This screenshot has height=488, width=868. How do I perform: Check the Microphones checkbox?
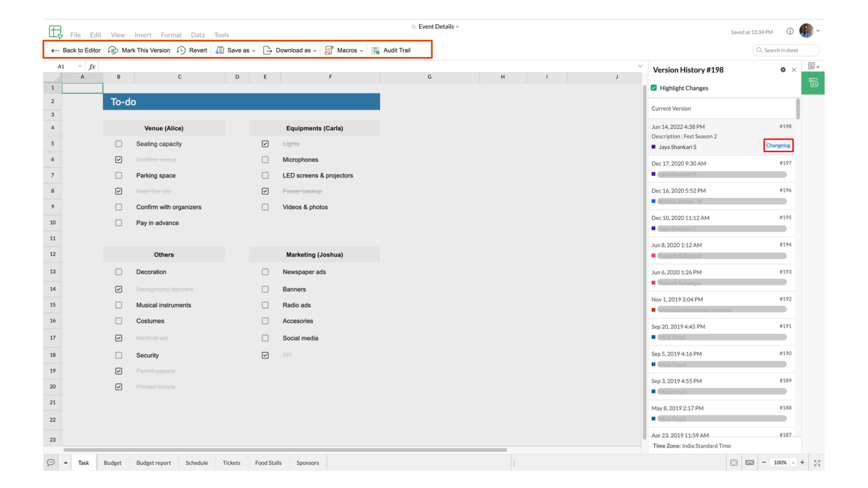coord(265,160)
